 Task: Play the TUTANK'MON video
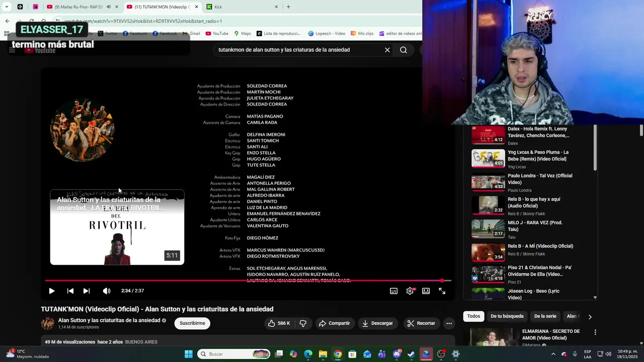(x=52, y=291)
